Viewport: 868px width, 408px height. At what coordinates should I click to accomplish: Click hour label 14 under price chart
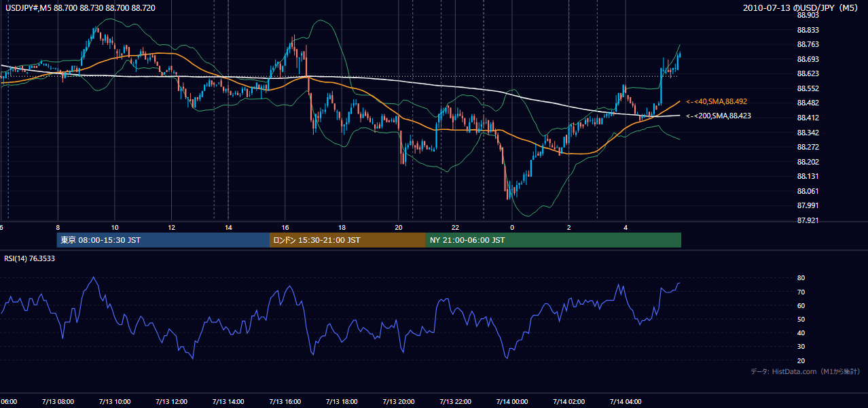coord(228,227)
